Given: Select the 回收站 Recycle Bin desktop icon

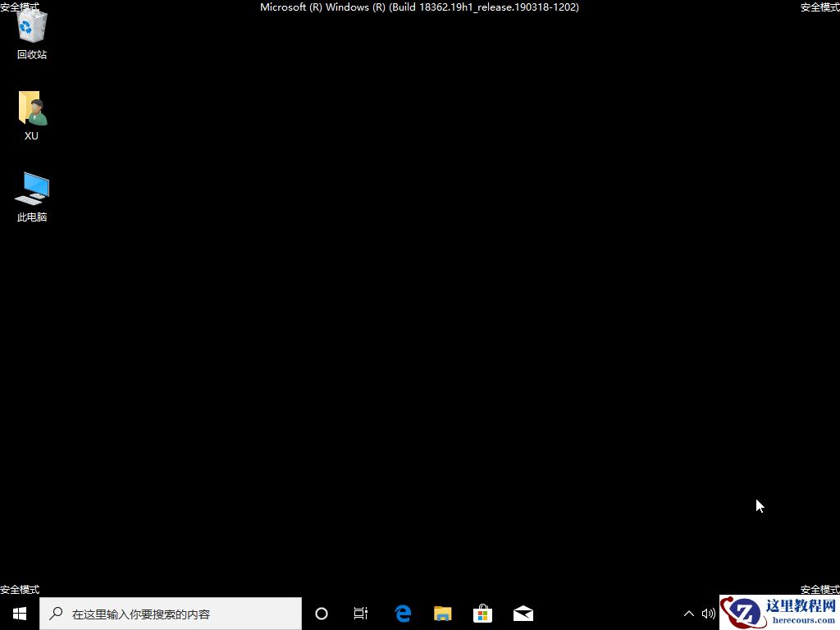Looking at the screenshot, I should (31, 31).
